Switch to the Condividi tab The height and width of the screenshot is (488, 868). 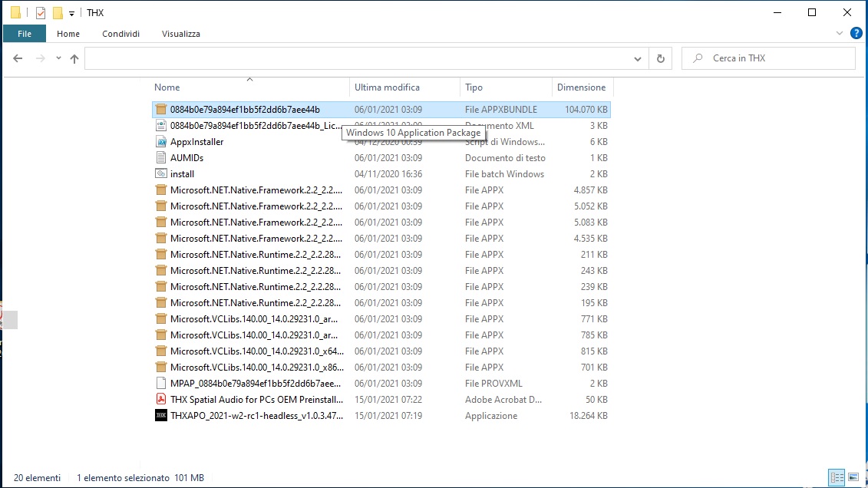[120, 34]
